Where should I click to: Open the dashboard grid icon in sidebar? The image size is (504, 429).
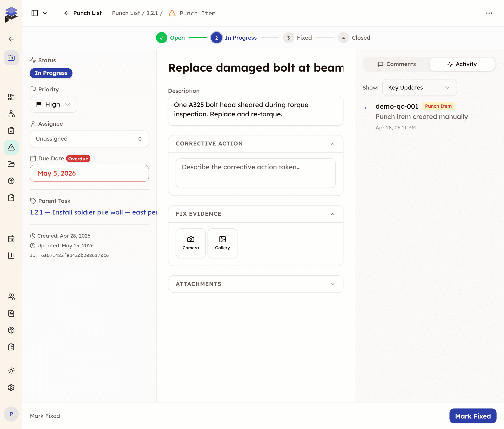(11, 97)
